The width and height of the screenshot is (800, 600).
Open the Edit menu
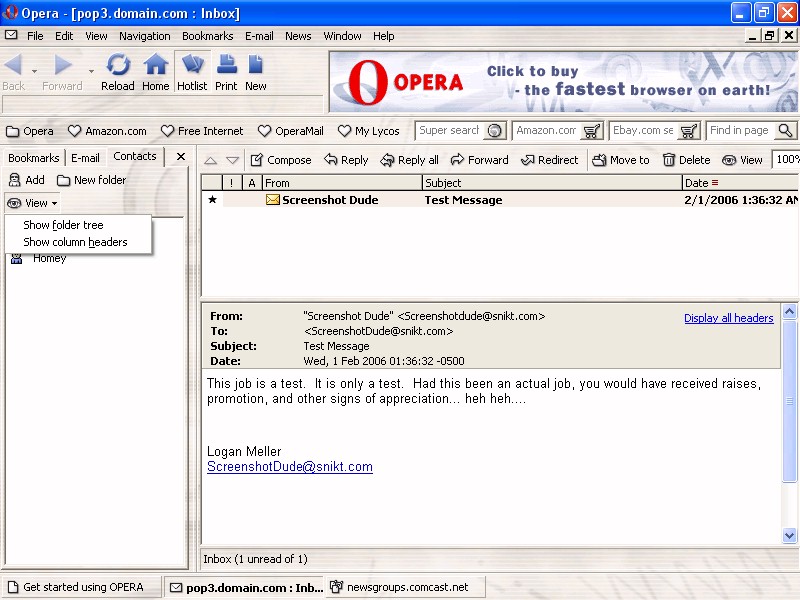pos(64,36)
